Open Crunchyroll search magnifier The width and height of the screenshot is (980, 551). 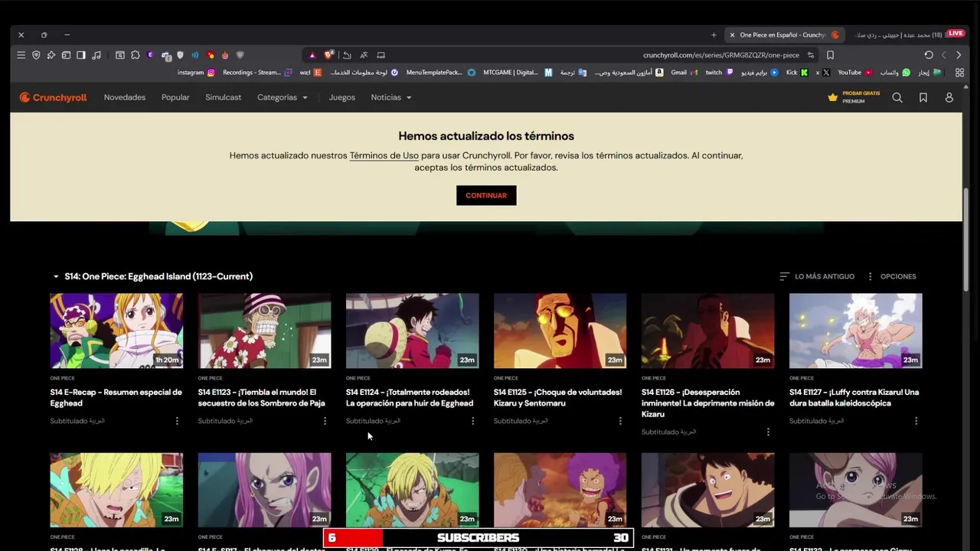897,97
